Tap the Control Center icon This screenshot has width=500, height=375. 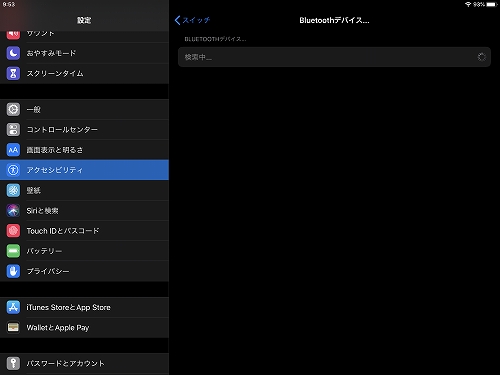13,130
